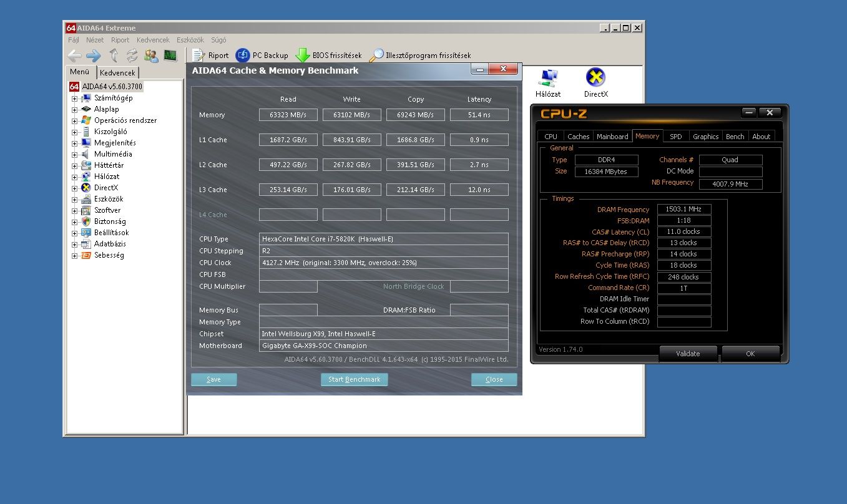Open the DirectX icon in right pane

[x=596, y=84]
